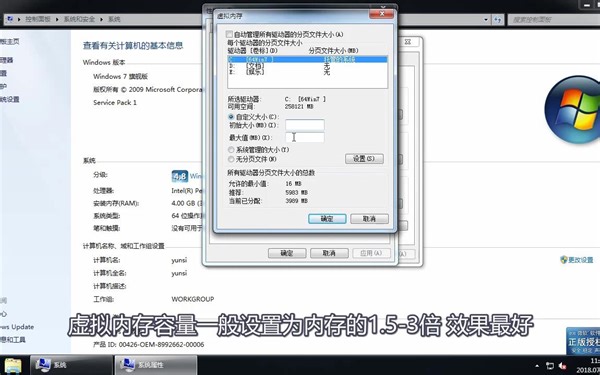
Task: Click 取消 in the back properties dialog
Action: coord(329,253)
